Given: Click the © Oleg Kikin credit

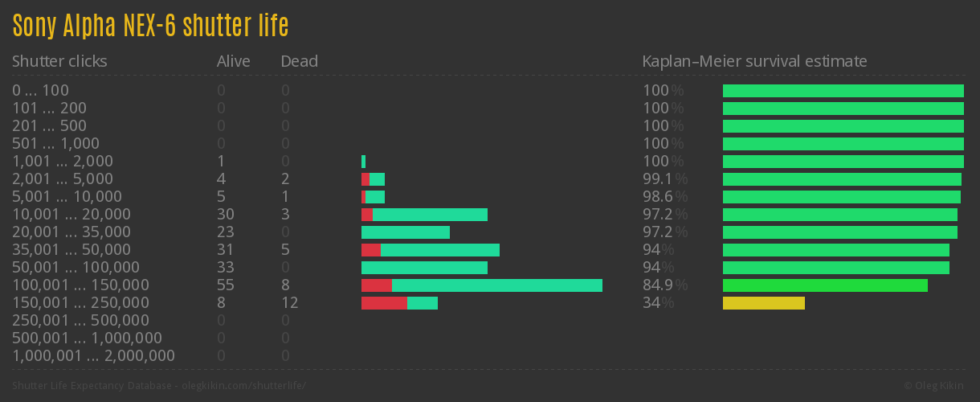Looking at the screenshot, I should point(935,386).
